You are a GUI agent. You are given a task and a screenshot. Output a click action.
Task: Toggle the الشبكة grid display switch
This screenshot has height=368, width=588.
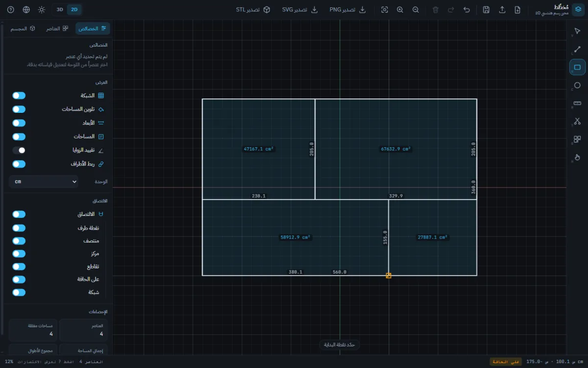(x=19, y=96)
